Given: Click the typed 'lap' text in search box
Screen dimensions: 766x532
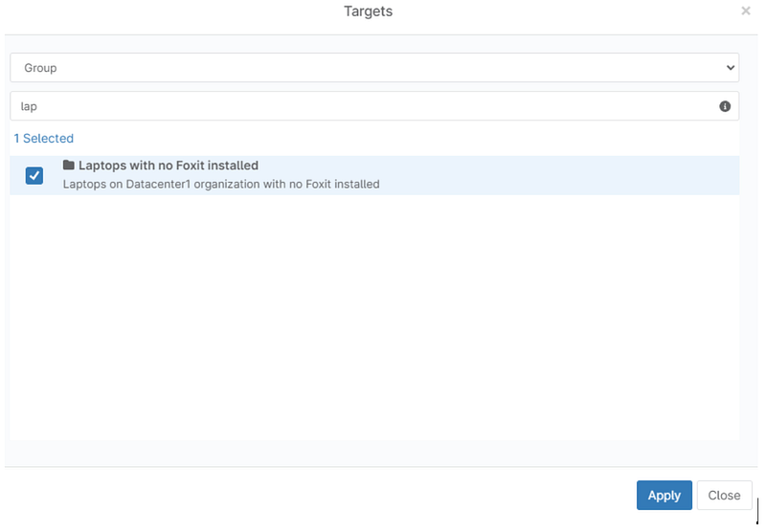Looking at the screenshot, I should (x=29, y=106).
